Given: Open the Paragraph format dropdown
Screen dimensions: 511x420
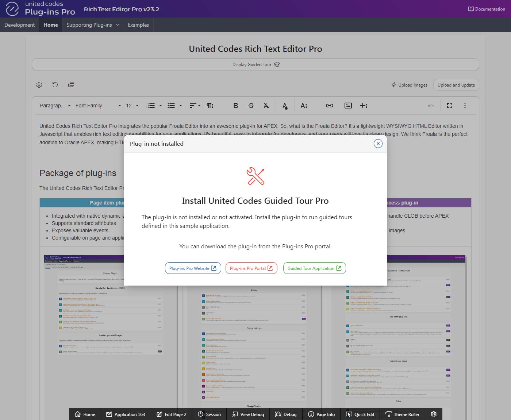Looking at the screenshot, I should coord(55,106).
